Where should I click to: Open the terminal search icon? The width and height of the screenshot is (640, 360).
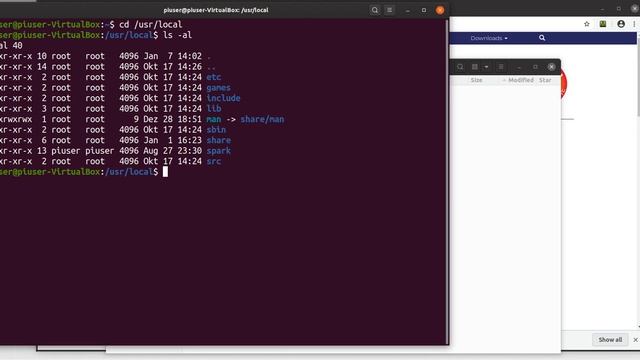[374, 10]
